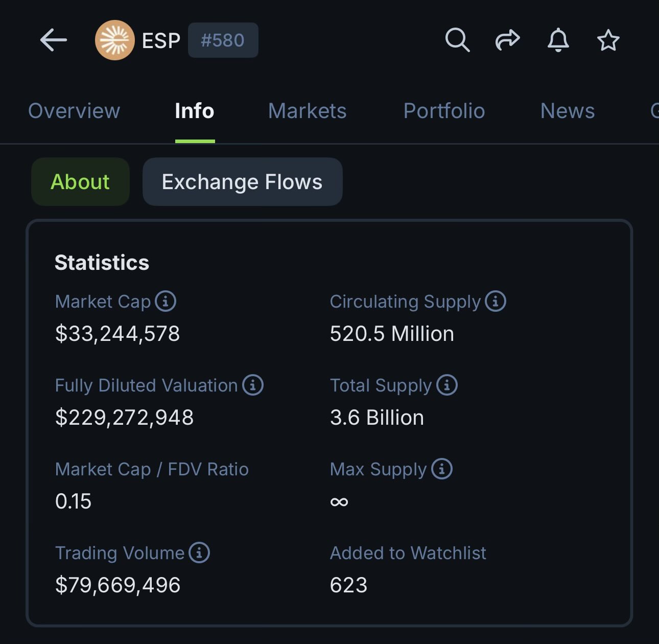
Task: Set a price alert bell
Action: [558, 40]
